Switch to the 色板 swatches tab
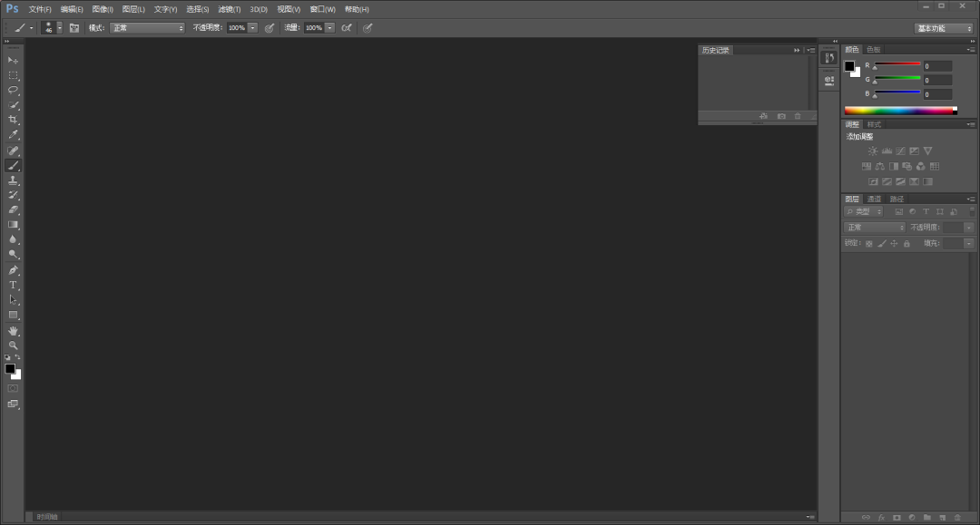 873,49
